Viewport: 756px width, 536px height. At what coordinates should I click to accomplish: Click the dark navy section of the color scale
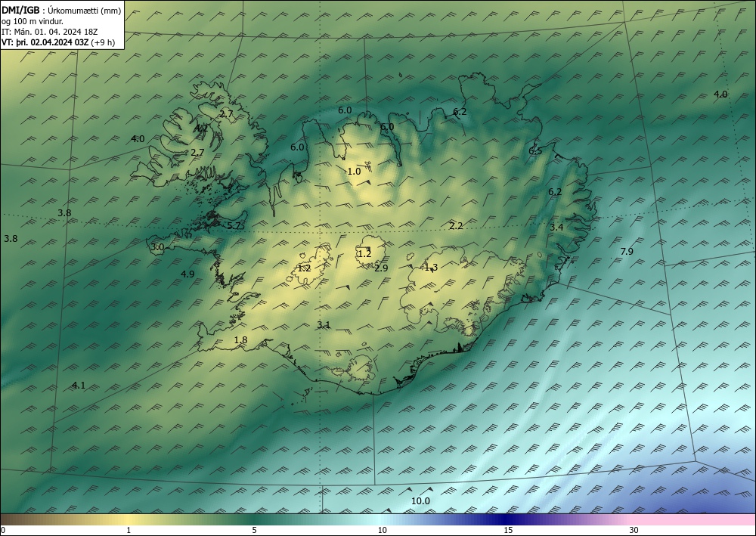(x=507, y=519)
